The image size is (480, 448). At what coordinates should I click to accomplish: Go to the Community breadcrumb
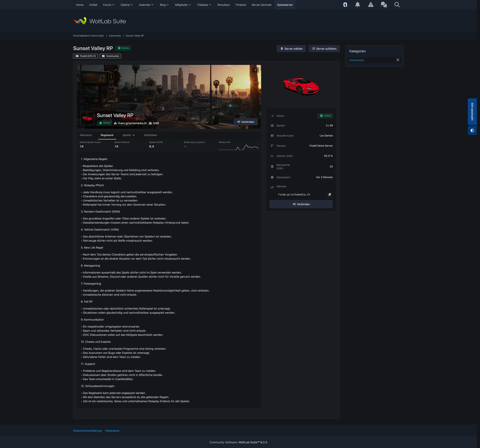click(115, 36)
